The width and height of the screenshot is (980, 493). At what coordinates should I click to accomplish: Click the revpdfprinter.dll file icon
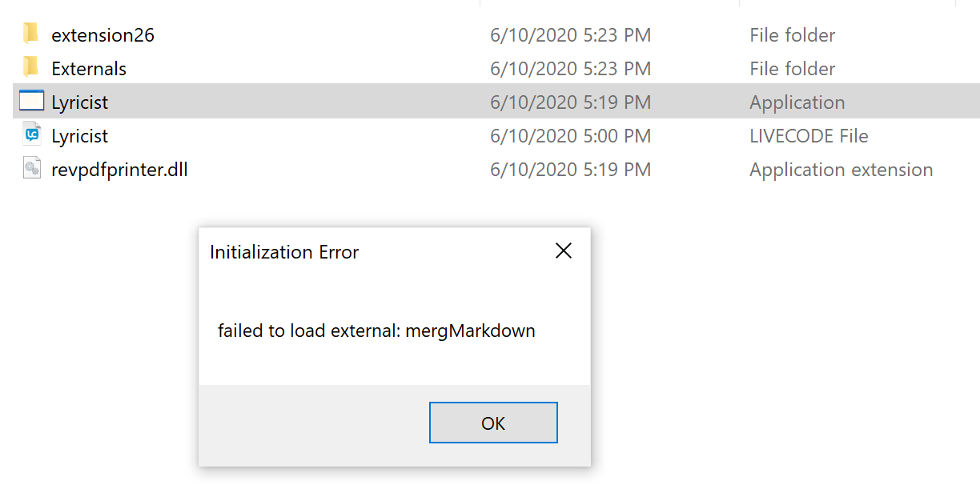click(31, 169)
